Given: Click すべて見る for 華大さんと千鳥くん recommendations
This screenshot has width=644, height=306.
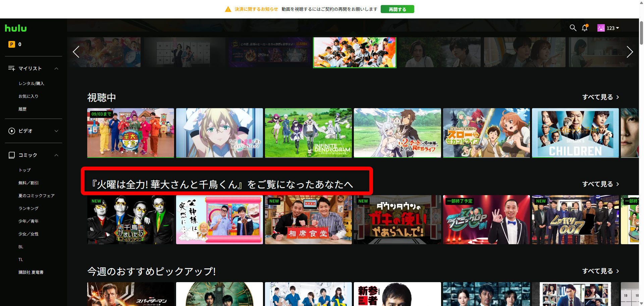Looking at the screenshot, I should click(x=600, y=184).
